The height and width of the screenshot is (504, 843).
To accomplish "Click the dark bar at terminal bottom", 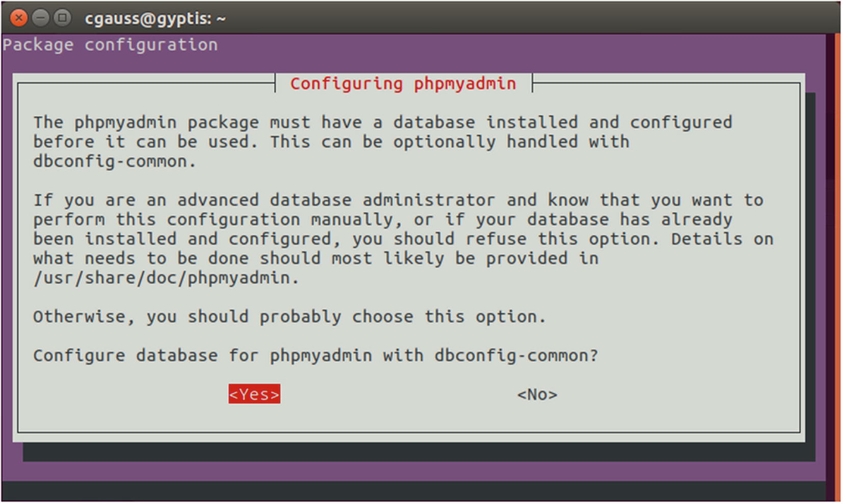I will (413, 491).
